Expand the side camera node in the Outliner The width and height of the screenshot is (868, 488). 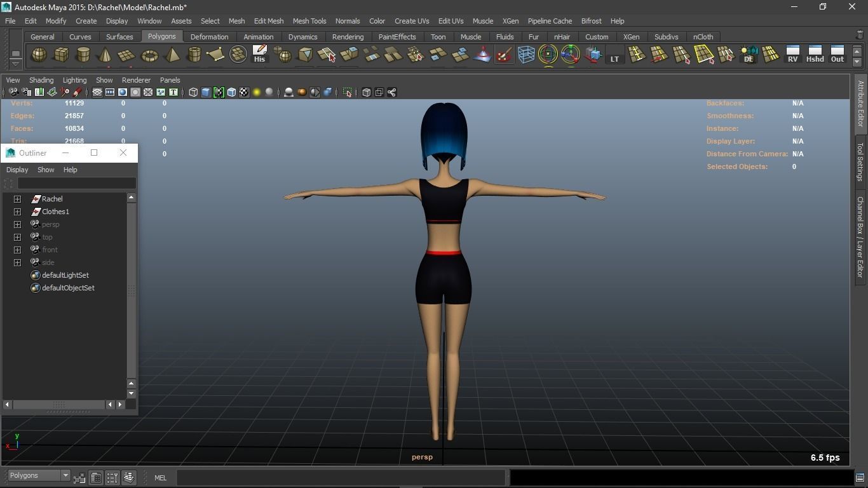(18, 262)
